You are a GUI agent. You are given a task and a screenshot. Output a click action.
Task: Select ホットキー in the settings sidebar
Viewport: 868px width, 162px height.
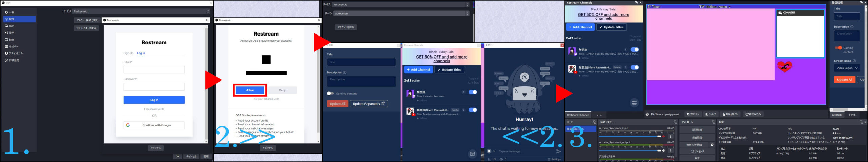point(19,46)
